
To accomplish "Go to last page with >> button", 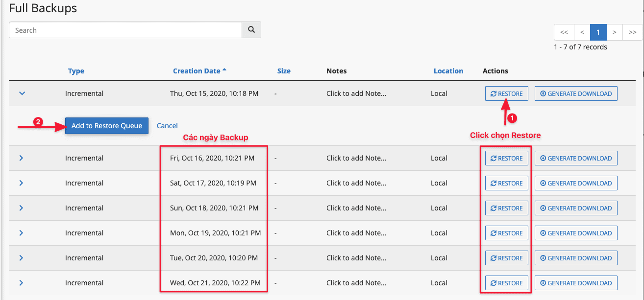I will 632,32.
